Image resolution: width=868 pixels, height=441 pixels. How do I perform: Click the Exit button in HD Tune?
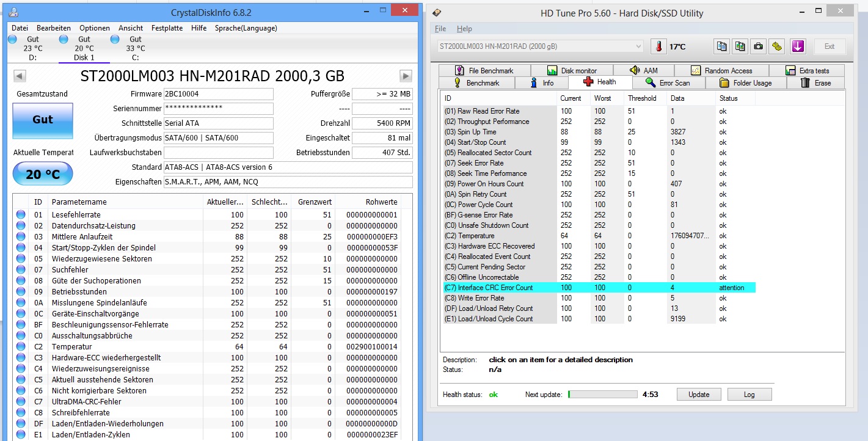point(830,46)
